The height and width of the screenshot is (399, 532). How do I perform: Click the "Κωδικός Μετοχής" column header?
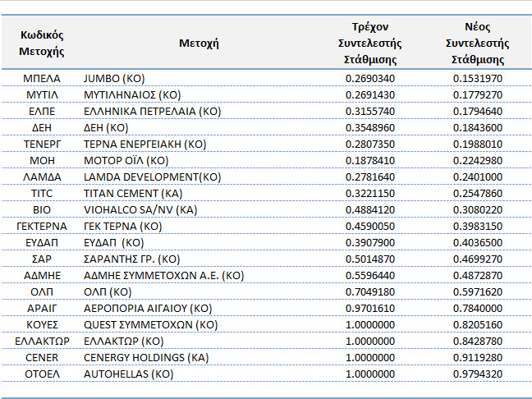click(41, 44)
